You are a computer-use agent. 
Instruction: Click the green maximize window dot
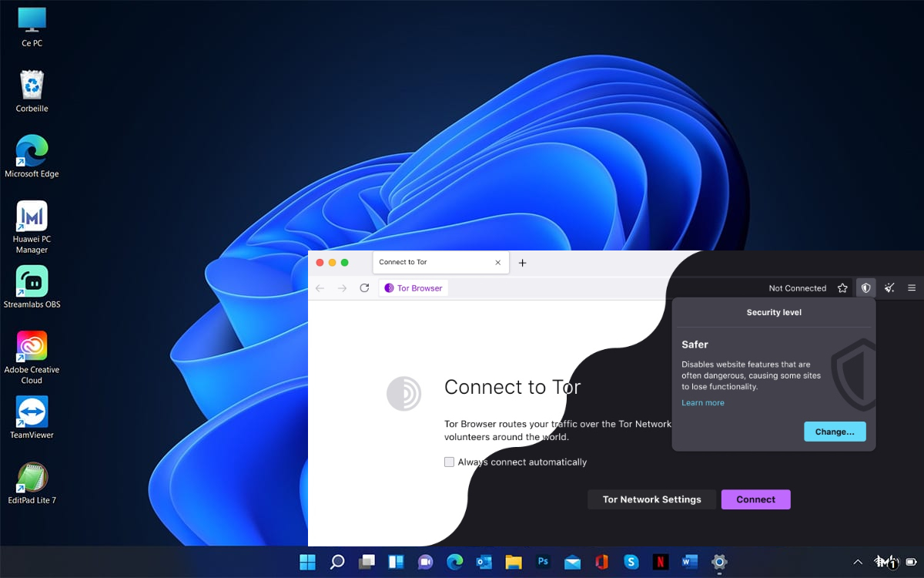[x=344, y=263]
